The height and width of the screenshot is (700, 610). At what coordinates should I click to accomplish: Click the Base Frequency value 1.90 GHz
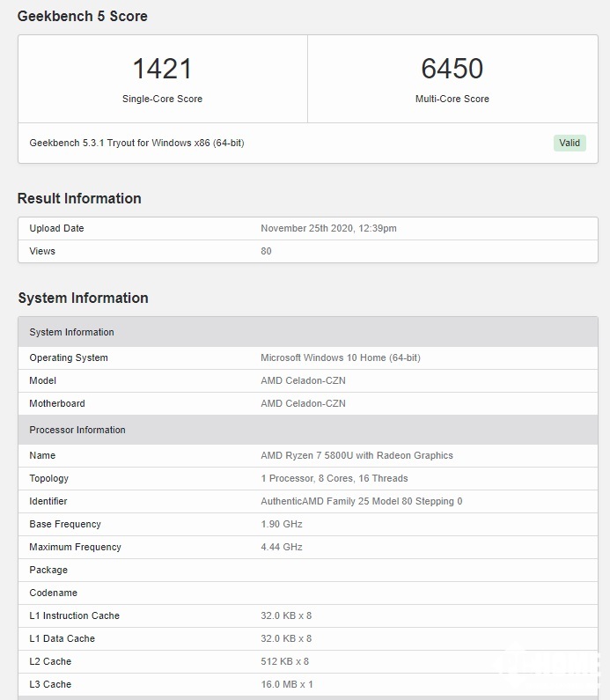[x=281, y=524]
